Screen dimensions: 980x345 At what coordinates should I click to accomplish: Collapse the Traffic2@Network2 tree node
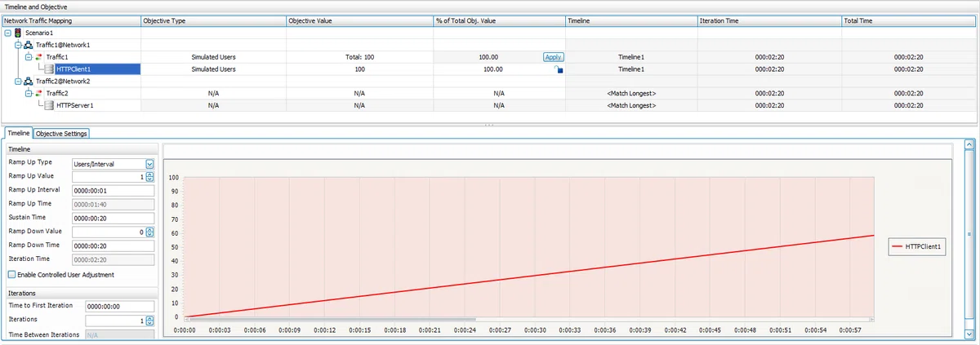click(17, 82)
